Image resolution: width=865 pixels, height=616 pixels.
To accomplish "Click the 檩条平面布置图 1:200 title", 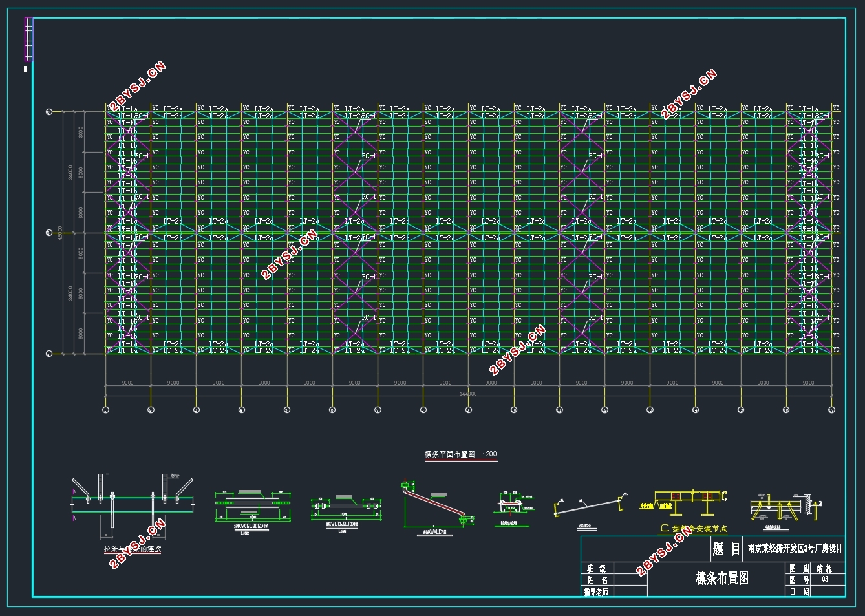I will [460, 454].
